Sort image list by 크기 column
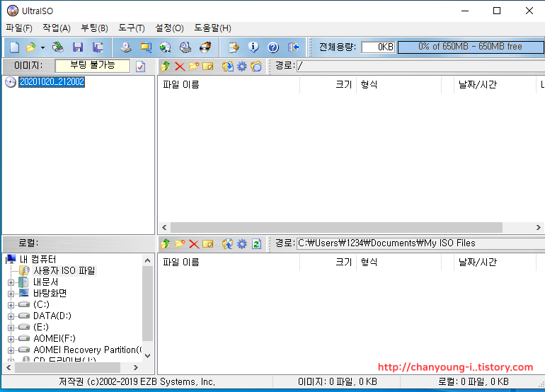Viewport: 545px width, 392px height. point(328,84)
